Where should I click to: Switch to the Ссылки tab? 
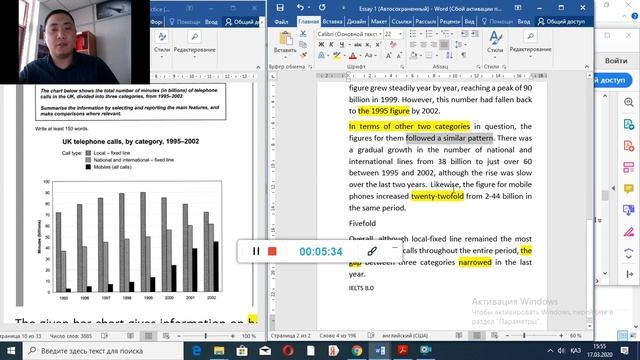click(x=402, y=22)
